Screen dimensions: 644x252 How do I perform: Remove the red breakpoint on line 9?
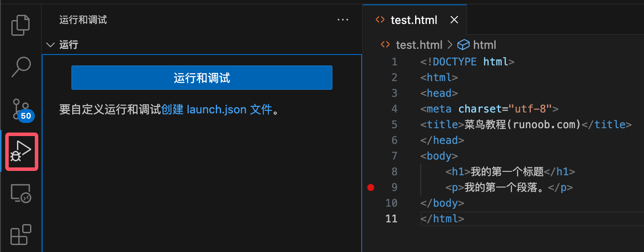370,187
